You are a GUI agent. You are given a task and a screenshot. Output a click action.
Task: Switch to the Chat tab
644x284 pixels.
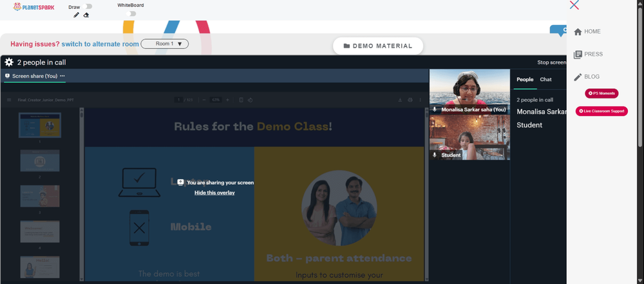[x=545, y=79]
